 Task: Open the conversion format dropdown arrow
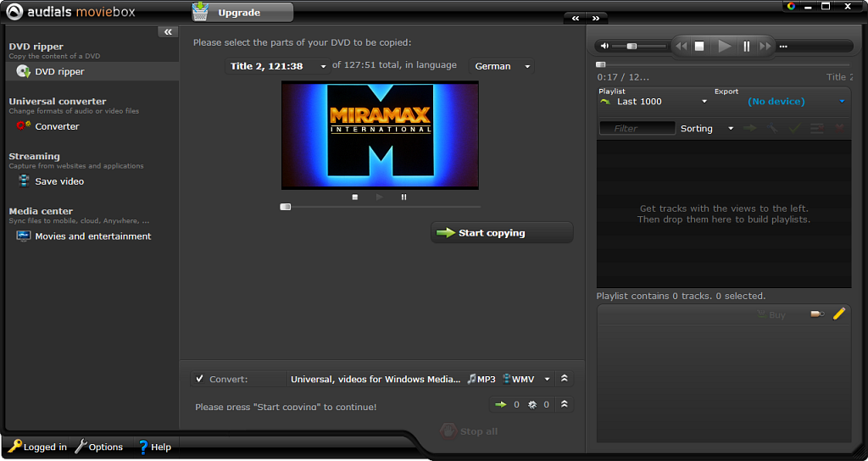click(x=547, y=379)
